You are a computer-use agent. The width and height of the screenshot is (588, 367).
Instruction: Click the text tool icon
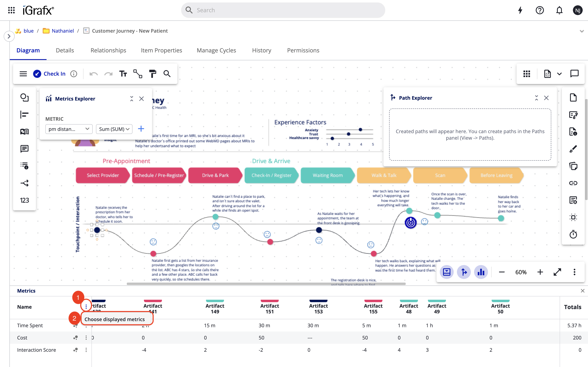pos(123,74)
